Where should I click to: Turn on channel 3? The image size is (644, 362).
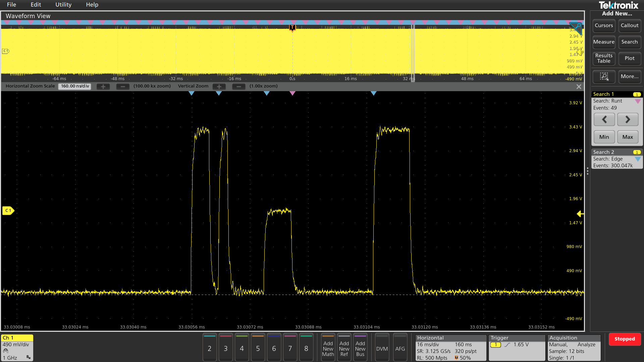[226, 348]
